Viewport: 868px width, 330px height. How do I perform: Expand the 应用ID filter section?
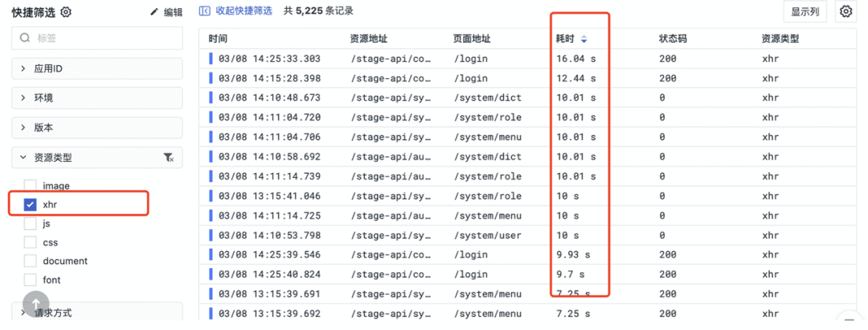[x=97, y=68]
